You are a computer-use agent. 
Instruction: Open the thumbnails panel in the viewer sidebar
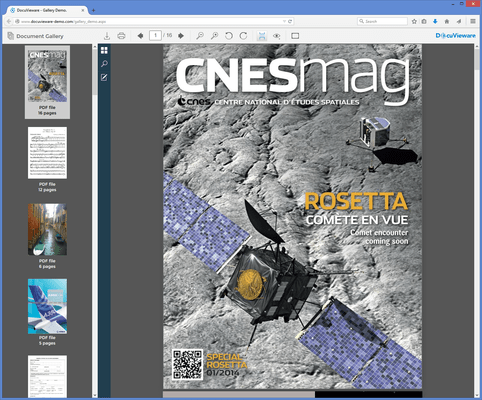(104, 50)
